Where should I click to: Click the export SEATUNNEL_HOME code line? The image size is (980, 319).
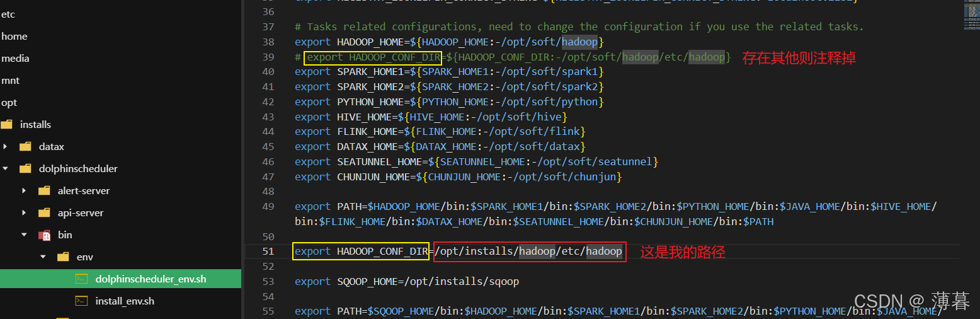477,161
